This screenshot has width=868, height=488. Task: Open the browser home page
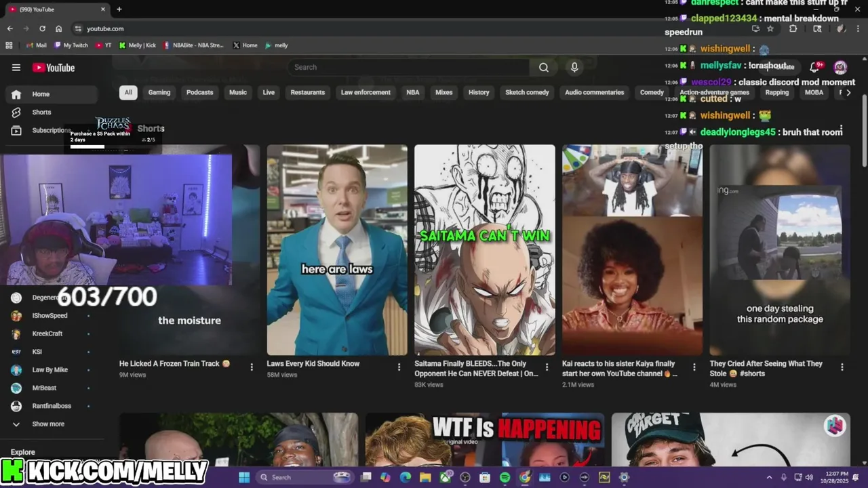59,28
